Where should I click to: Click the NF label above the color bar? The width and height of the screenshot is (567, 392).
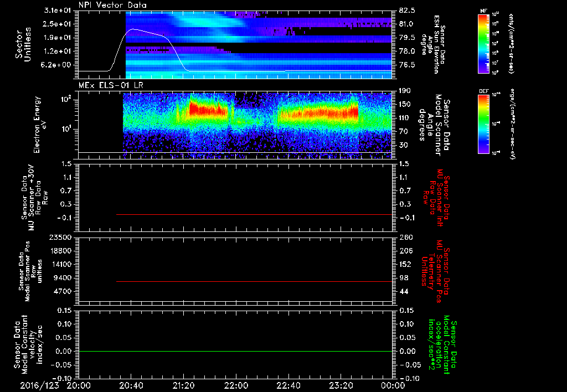[484, 11]
